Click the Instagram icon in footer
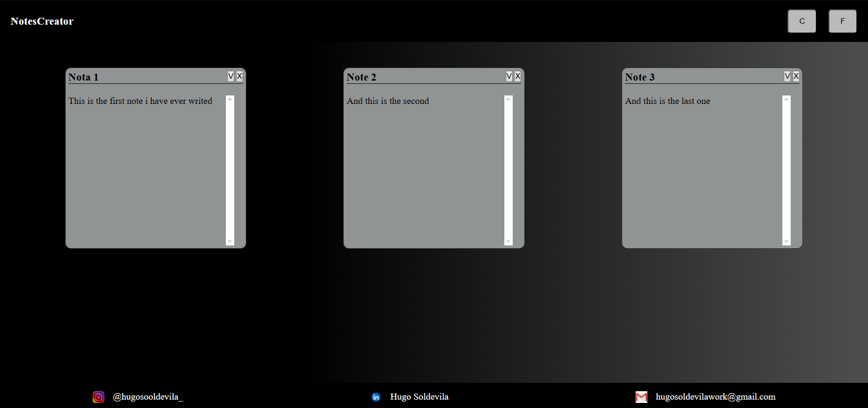The height and width of the screenshot is (408, 868). click(98, 397)
